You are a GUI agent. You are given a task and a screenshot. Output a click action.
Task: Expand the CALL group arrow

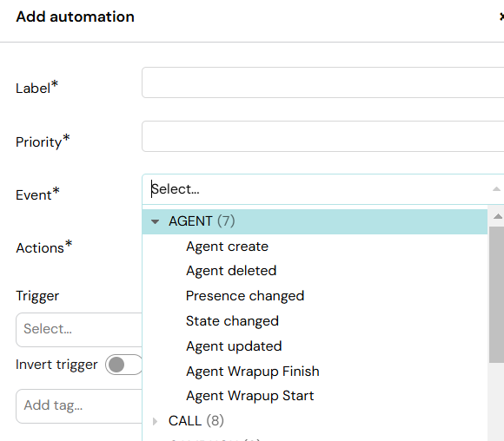155,421
